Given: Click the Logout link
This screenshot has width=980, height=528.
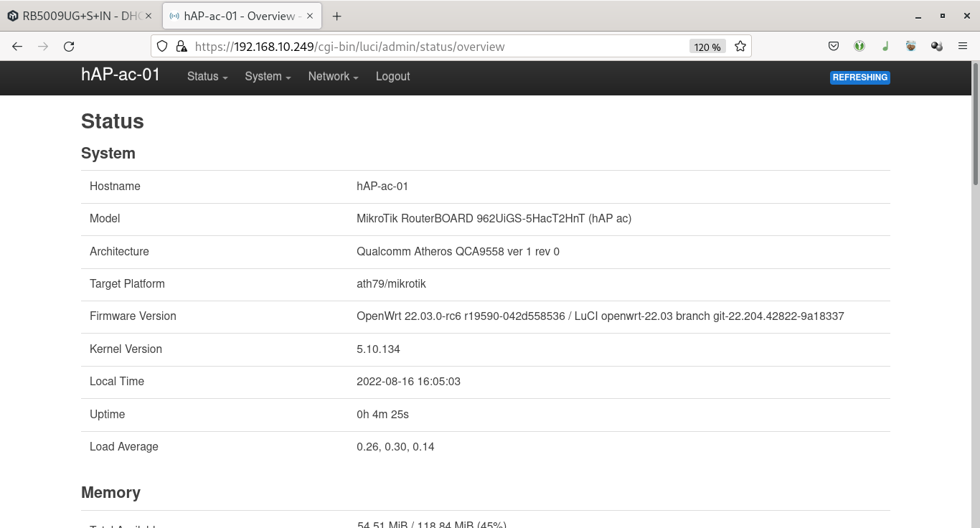Looking at the screenshot, I should pos(393,77).
